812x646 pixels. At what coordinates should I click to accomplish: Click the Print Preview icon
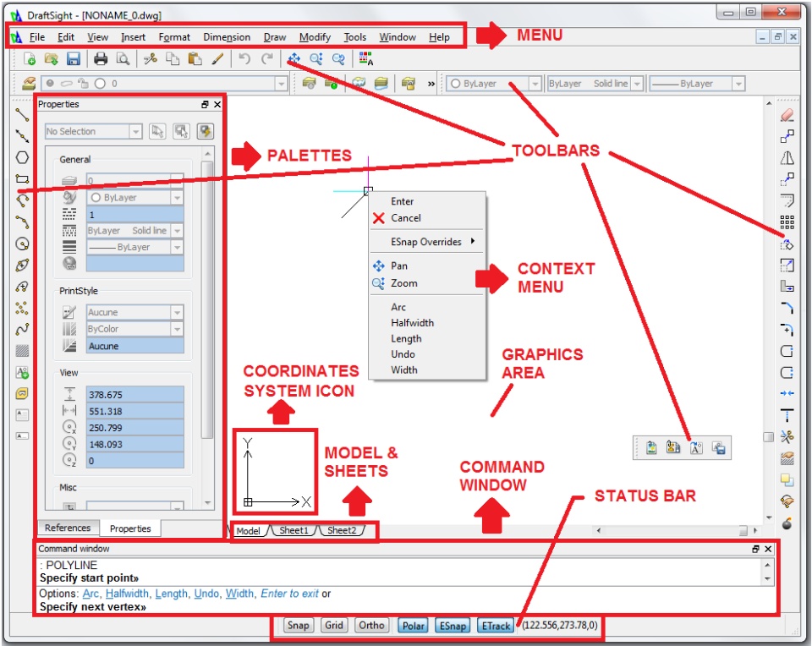click(123, 59)
